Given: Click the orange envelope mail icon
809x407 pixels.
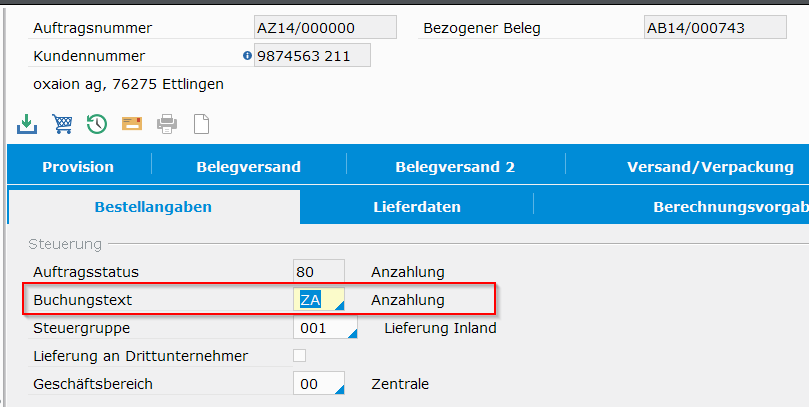Looking at the screenshot, I should click(x=132, y=124).
